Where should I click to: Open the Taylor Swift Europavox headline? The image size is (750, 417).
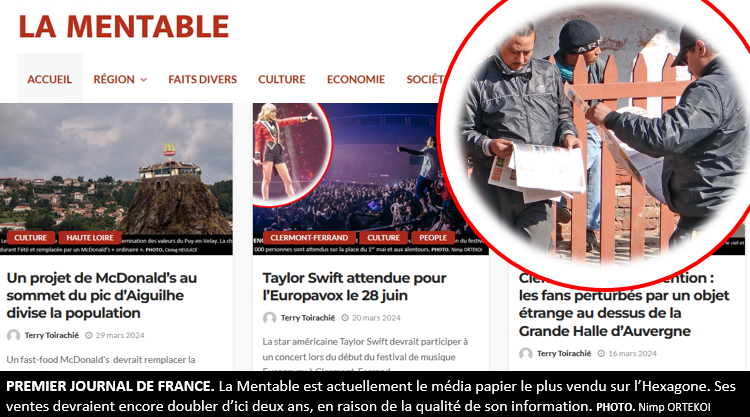[354, 286]
